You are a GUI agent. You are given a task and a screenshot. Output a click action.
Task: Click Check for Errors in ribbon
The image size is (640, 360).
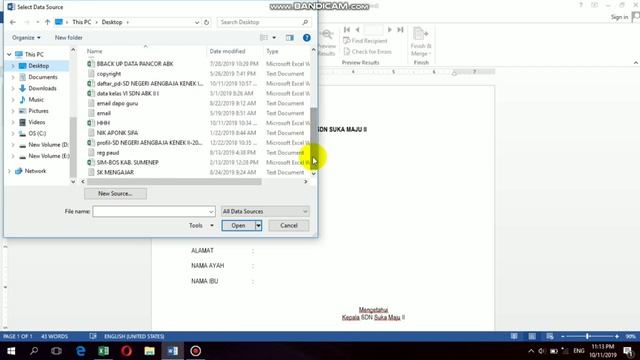click(x=367, y=52)
